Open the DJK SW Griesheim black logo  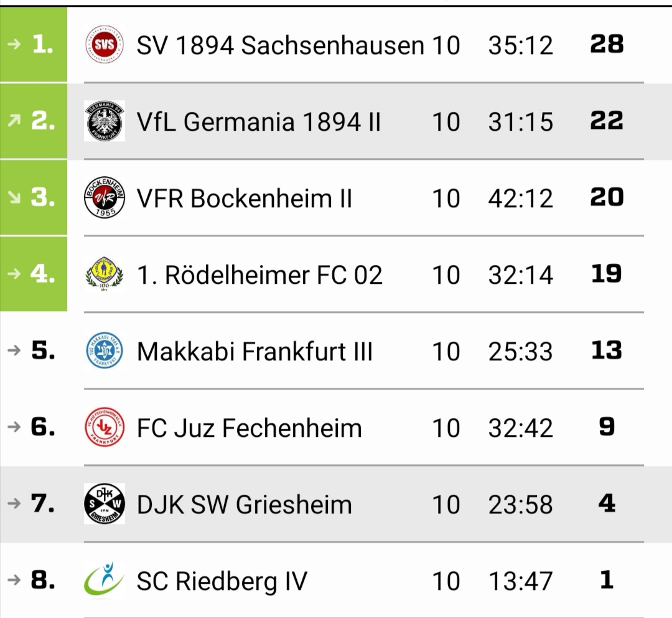105,503
